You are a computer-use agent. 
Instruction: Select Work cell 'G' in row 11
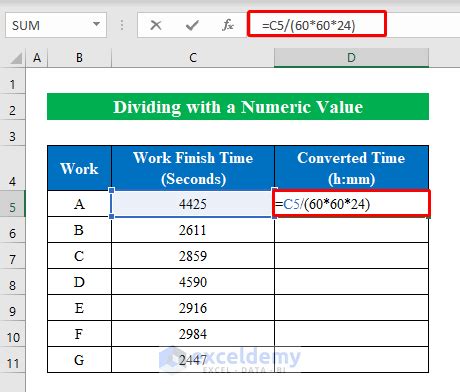pos(79,360)
